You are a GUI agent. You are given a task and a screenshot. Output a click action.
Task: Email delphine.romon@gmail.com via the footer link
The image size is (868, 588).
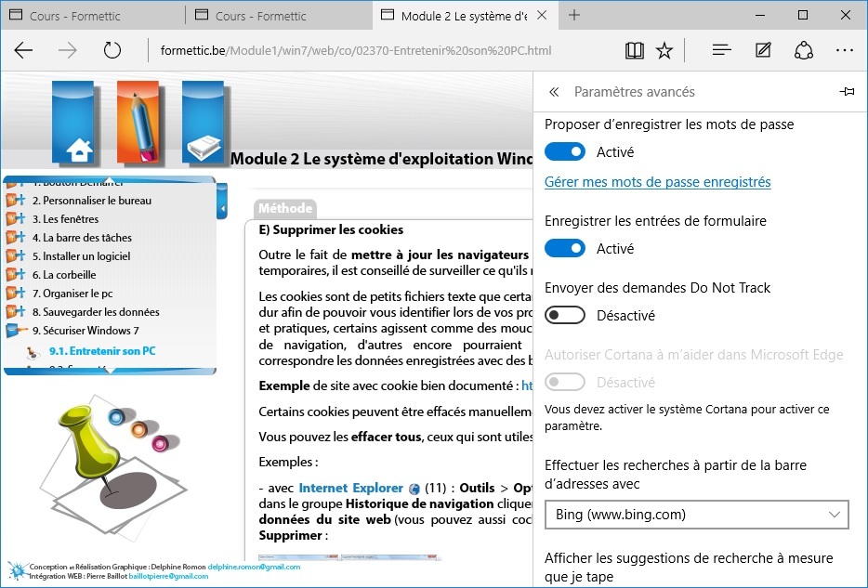(254, 567)
